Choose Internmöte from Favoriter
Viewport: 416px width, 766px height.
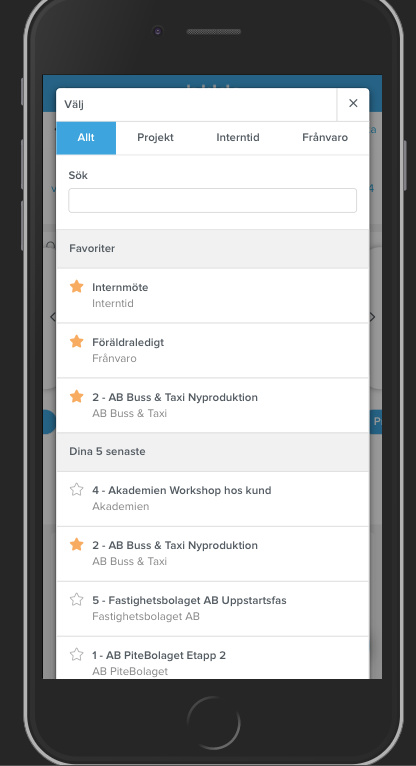pos(212,296)
